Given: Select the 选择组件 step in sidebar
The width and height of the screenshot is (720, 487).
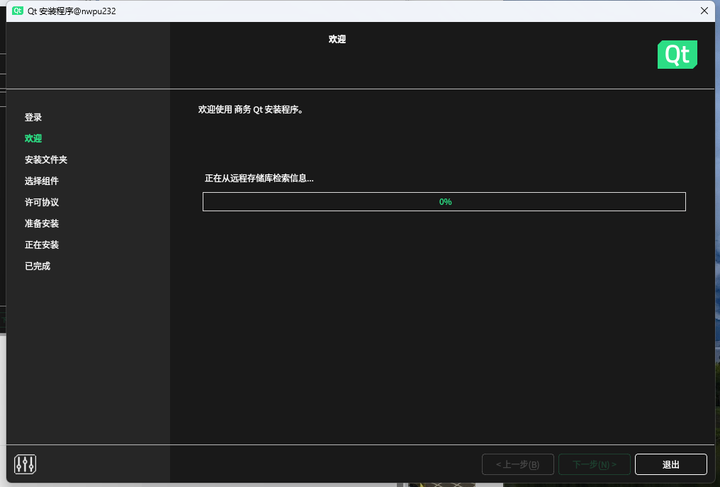Looking at the screenshot, I should click(x=42, y=181).
